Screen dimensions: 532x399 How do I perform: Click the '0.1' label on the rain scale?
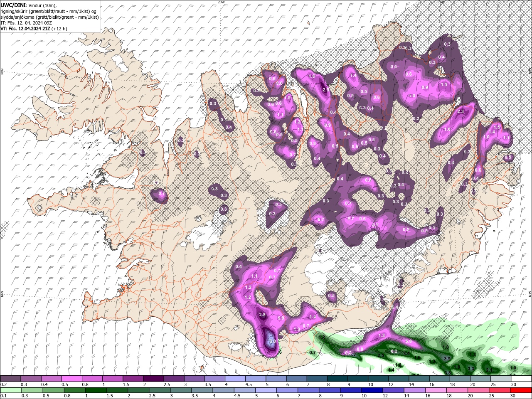pyautogui.click(x=3, y=396)
